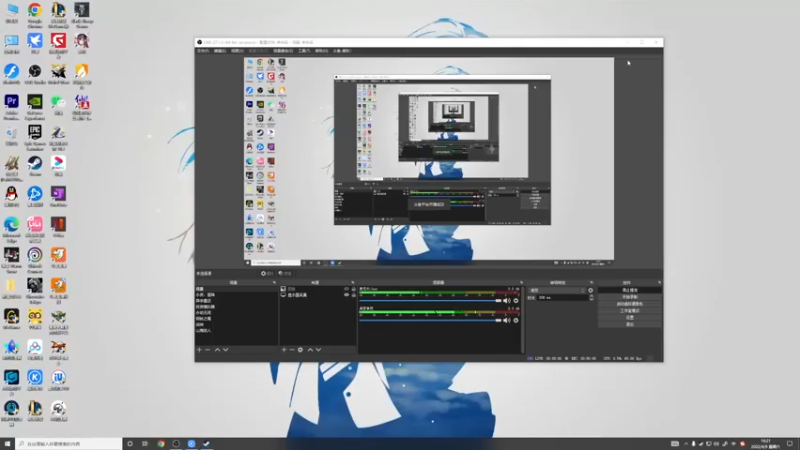Open settings gear of second mixer channel

click(516, 320)
